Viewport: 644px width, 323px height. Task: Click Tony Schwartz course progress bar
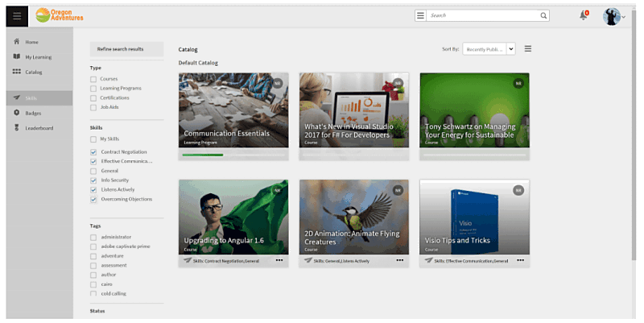pyautogui.click(x=474, y=155)
